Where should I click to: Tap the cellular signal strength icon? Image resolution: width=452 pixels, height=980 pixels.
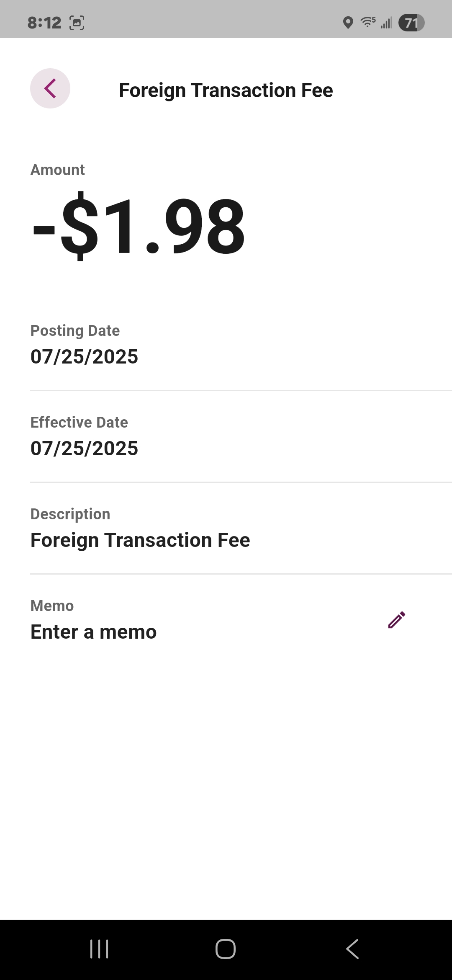(386, 23)
